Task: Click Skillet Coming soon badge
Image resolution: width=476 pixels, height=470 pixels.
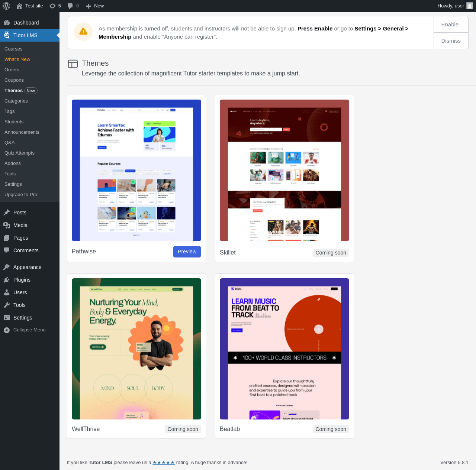Action: (331, 253)
